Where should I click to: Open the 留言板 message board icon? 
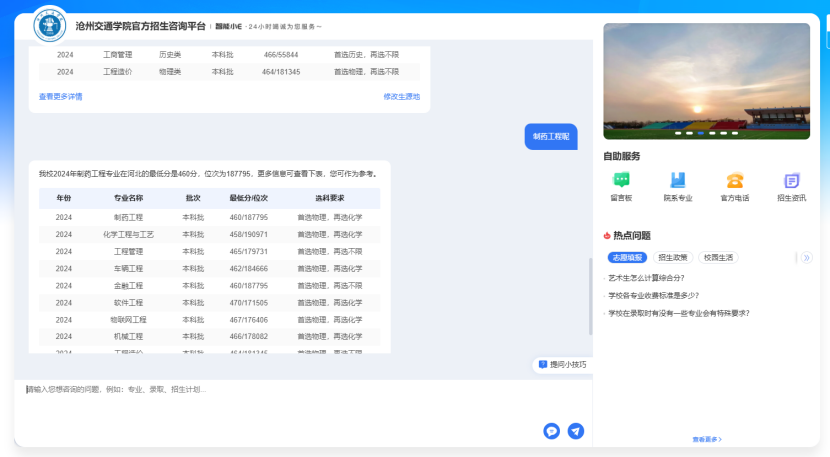pyautogui.click(x=621, y=181)
